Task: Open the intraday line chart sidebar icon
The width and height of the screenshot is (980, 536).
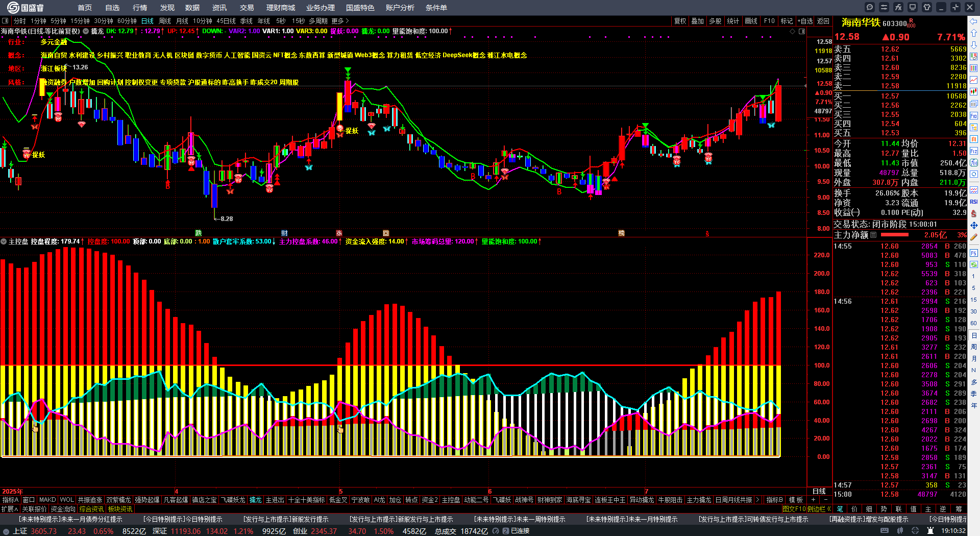Action: [974, 80]
